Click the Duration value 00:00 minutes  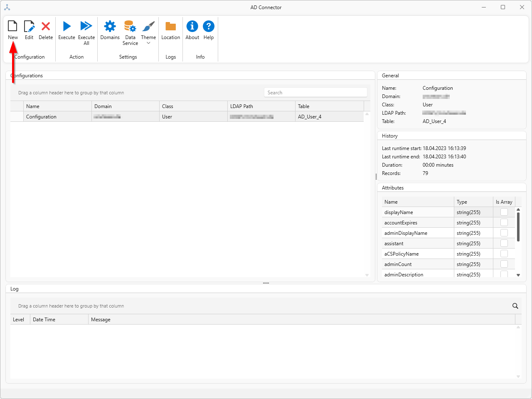tap(438, 165)
